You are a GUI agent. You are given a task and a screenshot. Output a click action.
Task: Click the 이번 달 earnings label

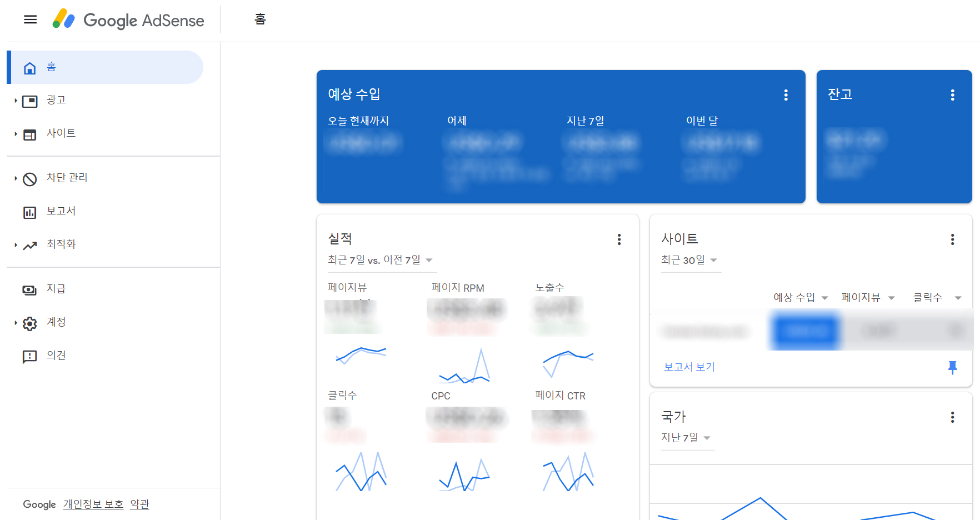pos(702,121)
